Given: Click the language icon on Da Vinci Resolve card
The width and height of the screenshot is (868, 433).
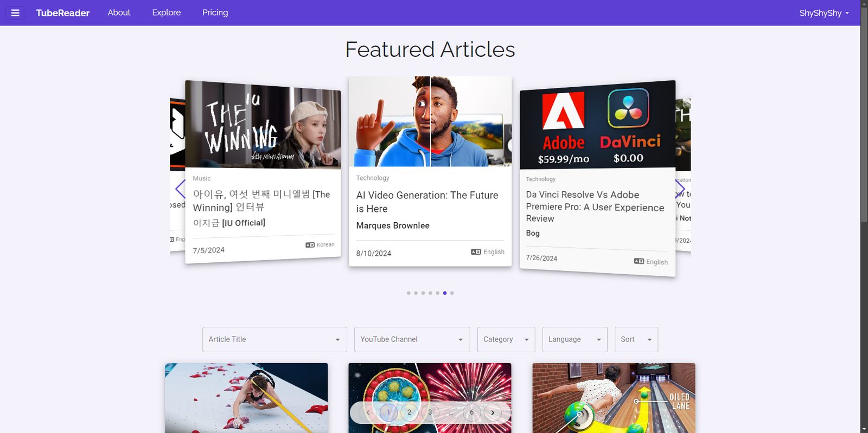Looking at the screenshot, I should [x=639, y=261].
